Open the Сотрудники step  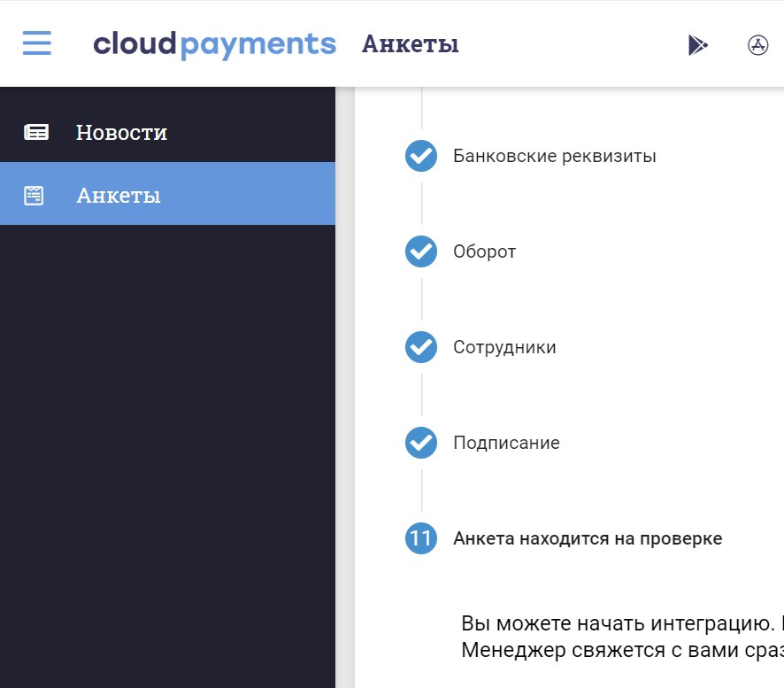(x=504, y=347)
